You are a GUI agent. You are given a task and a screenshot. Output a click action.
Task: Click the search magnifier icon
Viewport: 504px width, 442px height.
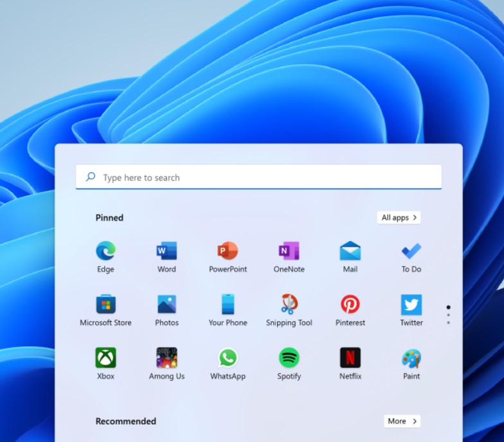(91, 177)
